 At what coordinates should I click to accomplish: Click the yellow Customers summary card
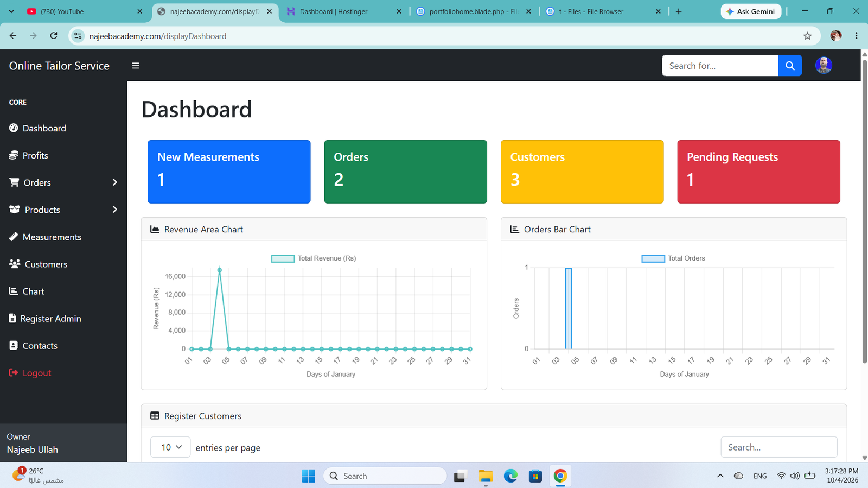[x=582, y=172]
